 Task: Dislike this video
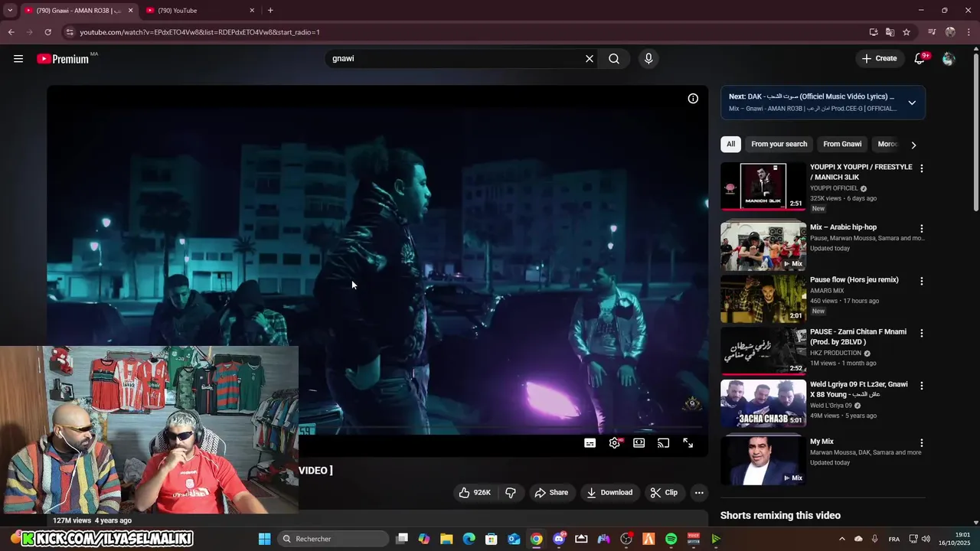pyautogui.click(x=511, y=493)
